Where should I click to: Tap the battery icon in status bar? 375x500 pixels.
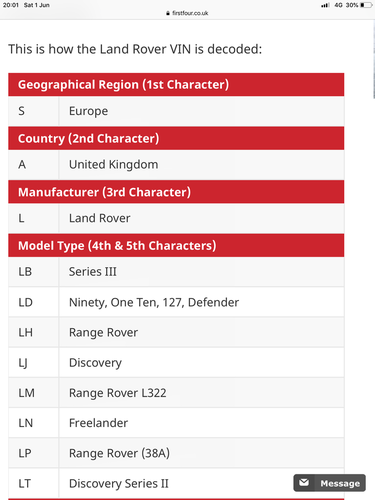(x=366, y=5)
